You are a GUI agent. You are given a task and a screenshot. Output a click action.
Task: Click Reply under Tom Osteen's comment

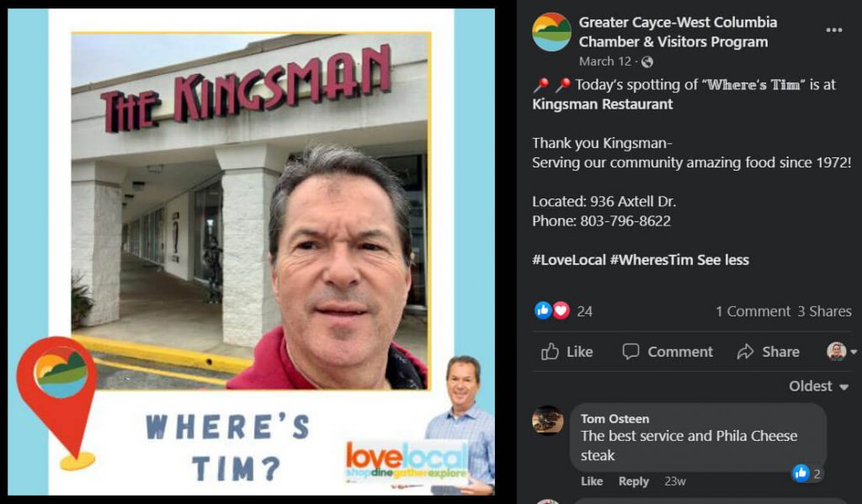pos(633,481)
